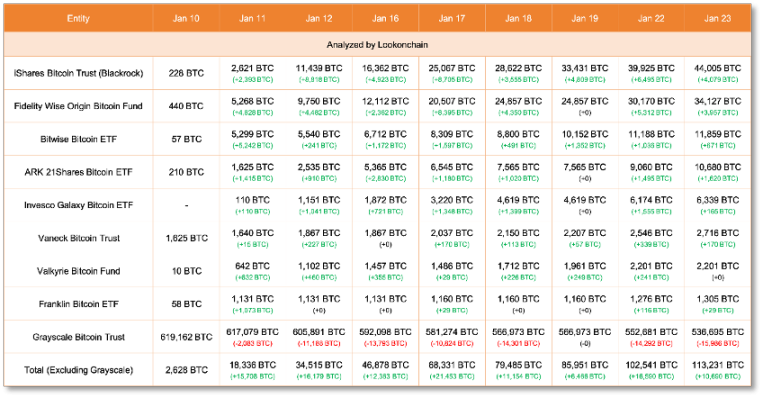This screenshot has width=763, height=398.
Task: Select the Jan 10 column header
Action: (186, 18)
